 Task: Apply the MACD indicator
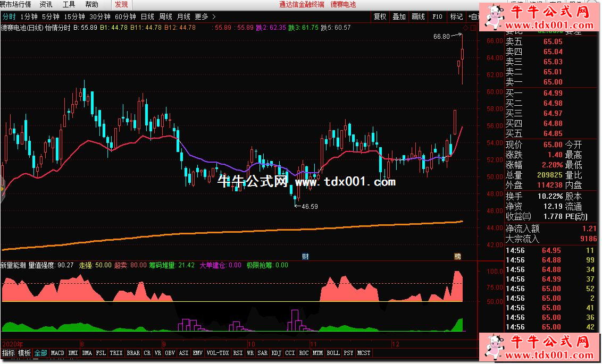point(57,353)
